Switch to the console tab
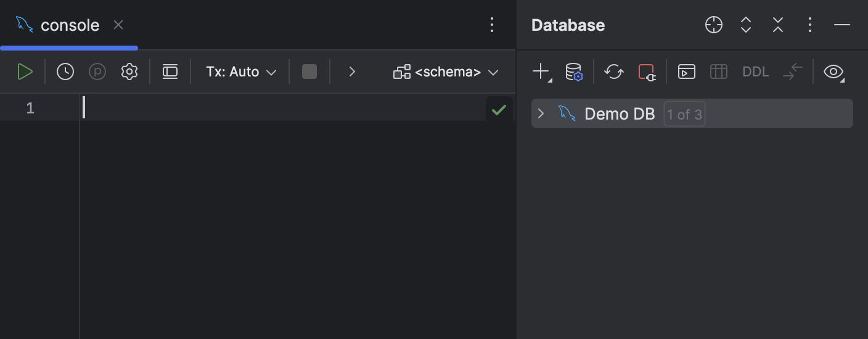Viewport: 868px width, 339px height. click(69, 25)
